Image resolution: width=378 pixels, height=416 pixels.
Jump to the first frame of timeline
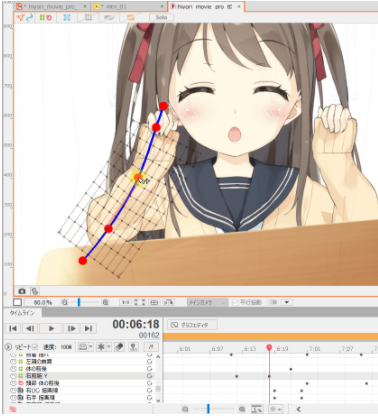(13, 329)
